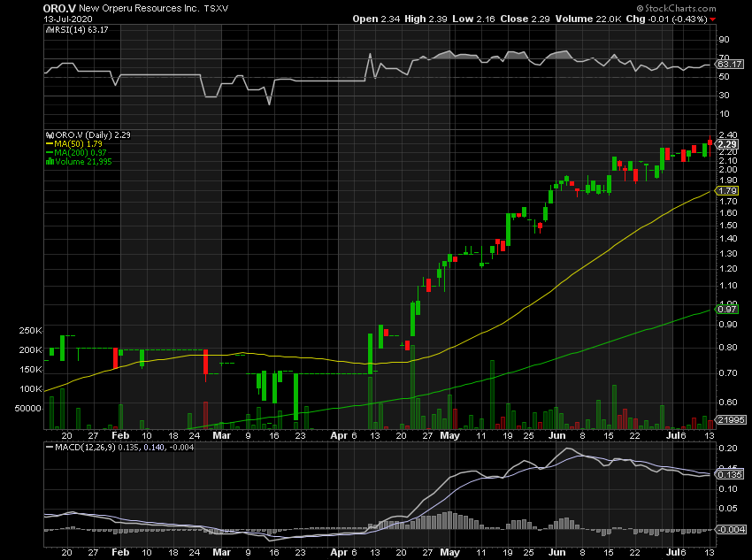This screenshot has height=560, width=752.
Task: Click the 1.79 MA(50) axis tag
Action: click(x=727, y=191)
